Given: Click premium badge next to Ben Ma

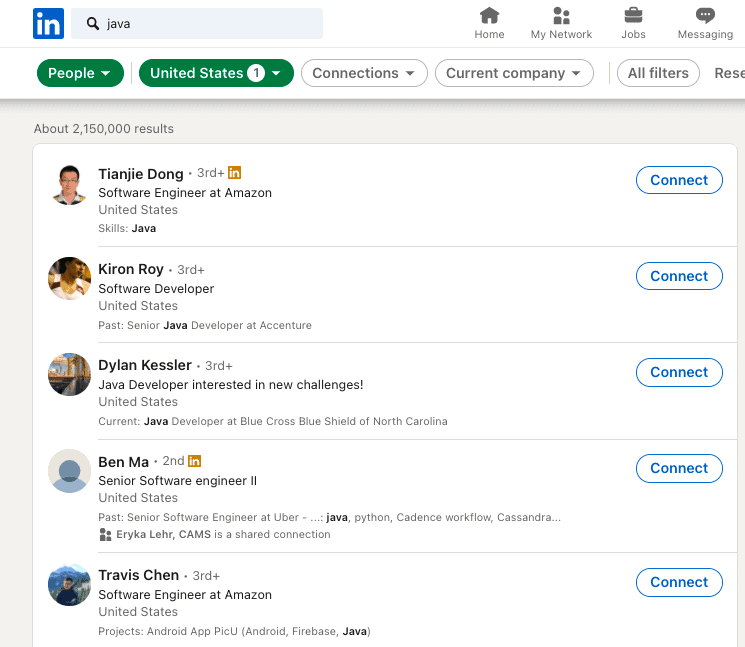Looking at the screenshot, I should [x=195, y=461].
